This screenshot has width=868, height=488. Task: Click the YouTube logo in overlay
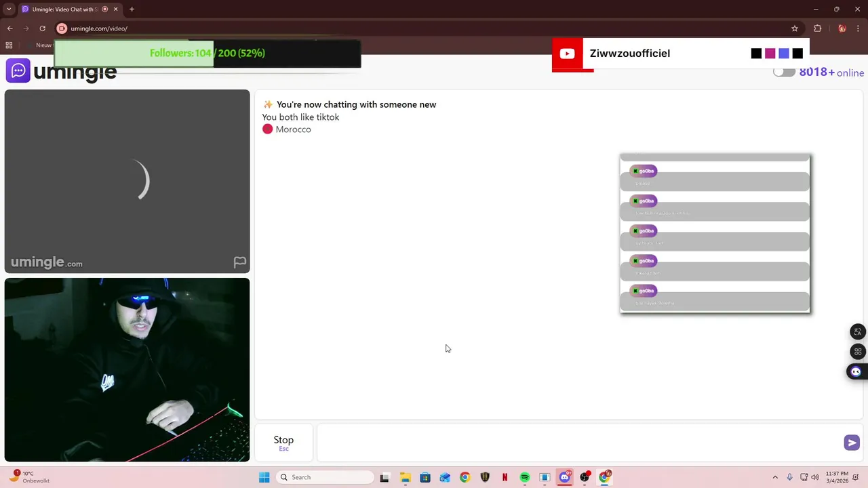tap(567, 54)
